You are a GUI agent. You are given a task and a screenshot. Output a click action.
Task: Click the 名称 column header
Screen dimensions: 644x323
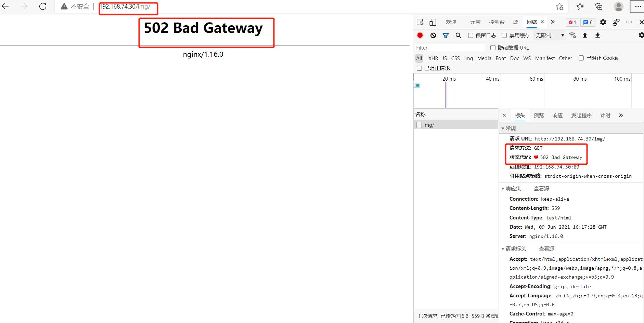coord(456,115)
